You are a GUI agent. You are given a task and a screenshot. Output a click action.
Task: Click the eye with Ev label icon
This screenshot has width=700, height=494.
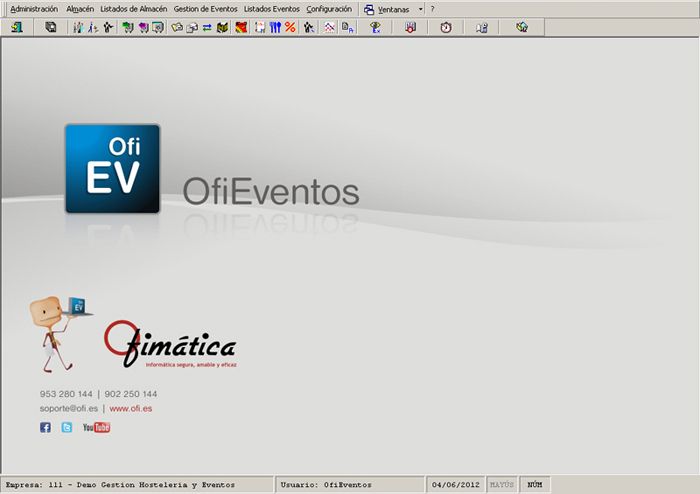pos(375,28)
